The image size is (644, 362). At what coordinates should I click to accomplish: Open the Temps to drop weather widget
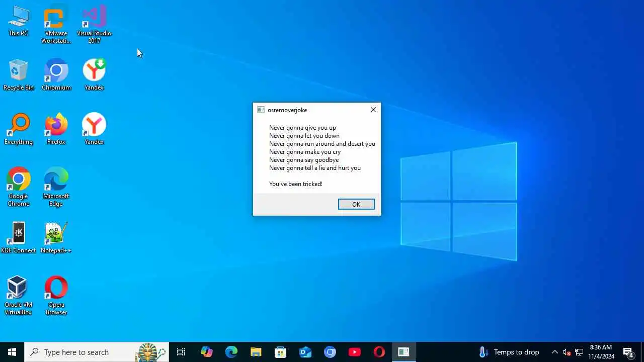coord(509,352)
